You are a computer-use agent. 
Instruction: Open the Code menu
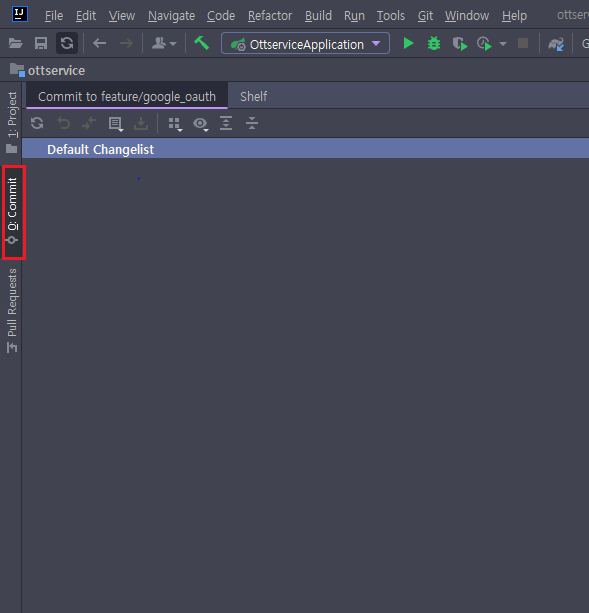pyautogui.click(x=221, y=16)
